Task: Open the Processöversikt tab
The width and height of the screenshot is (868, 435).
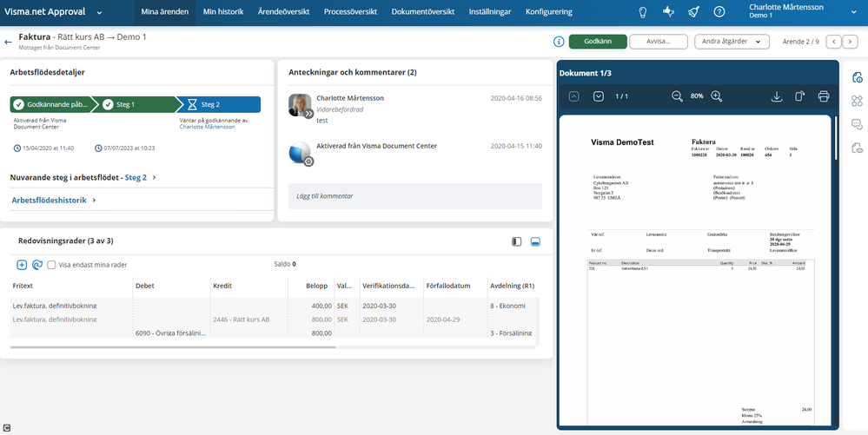Action: pyautogui.click(x=350, y=11)
